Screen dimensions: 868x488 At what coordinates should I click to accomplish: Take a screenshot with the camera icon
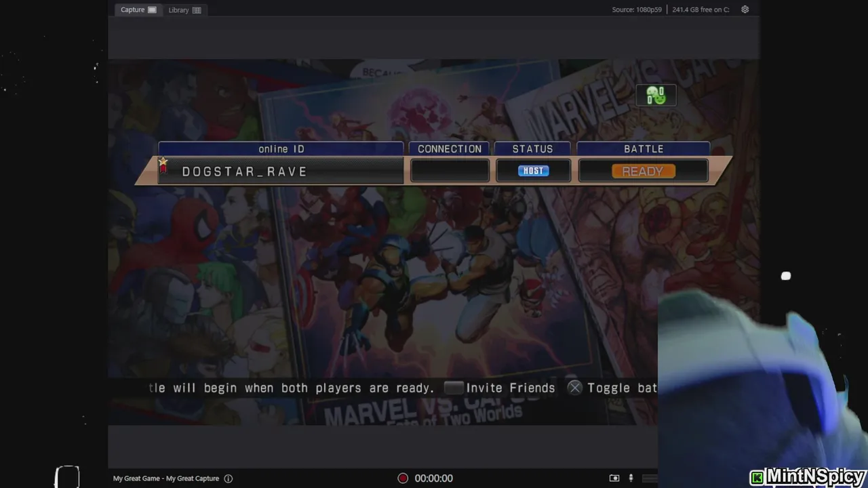pyautogui.click(x=614, y=479)
